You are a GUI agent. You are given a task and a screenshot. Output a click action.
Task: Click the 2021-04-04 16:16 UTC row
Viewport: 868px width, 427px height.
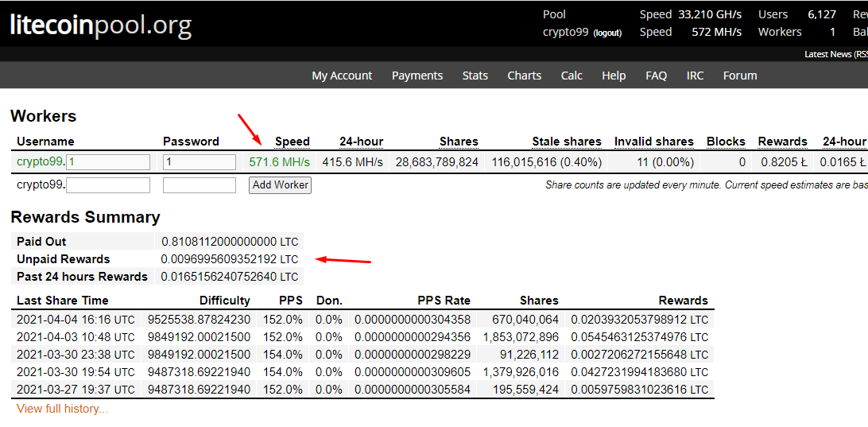pos(362,320)
